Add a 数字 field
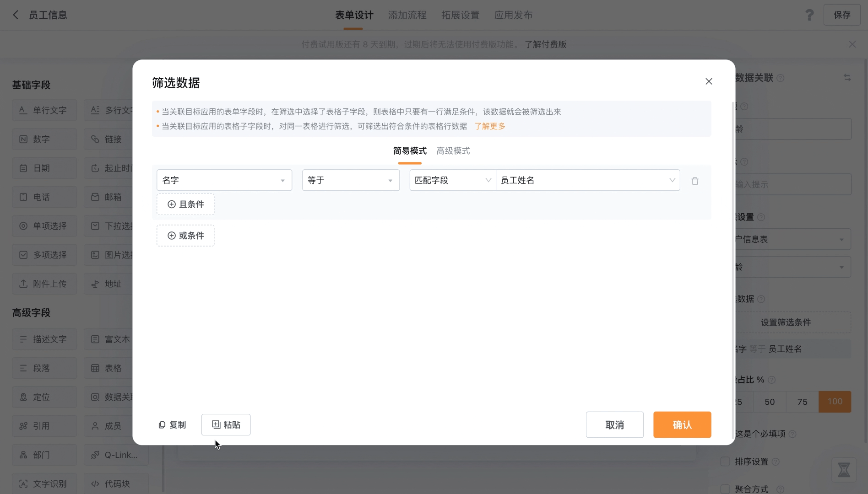The width and height of the screenshot is (868, 494). point(44,139)
